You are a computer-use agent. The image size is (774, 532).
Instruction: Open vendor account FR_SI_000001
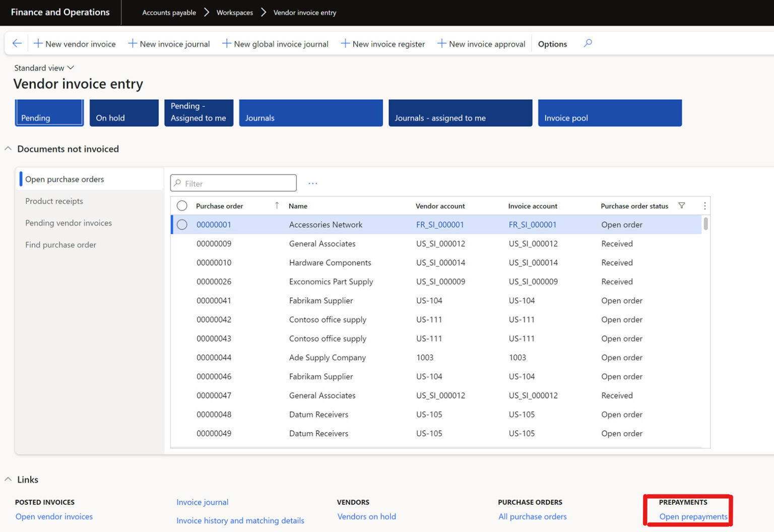coord(440,225)
